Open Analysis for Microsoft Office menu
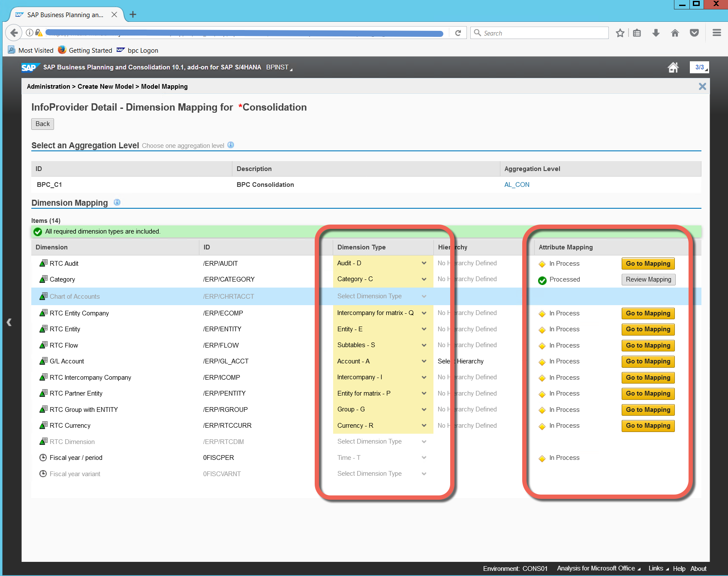This screenshot has height=576, width=728. 598,568
